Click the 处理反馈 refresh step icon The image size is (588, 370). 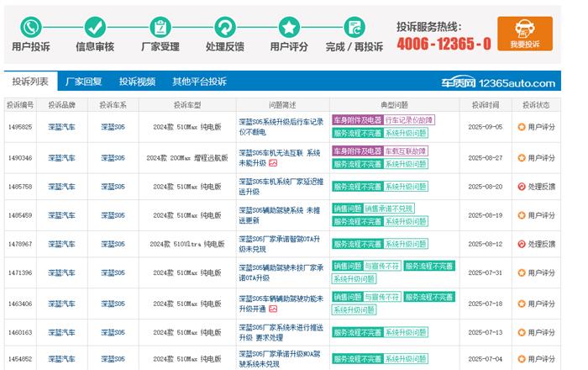[224, 25]
